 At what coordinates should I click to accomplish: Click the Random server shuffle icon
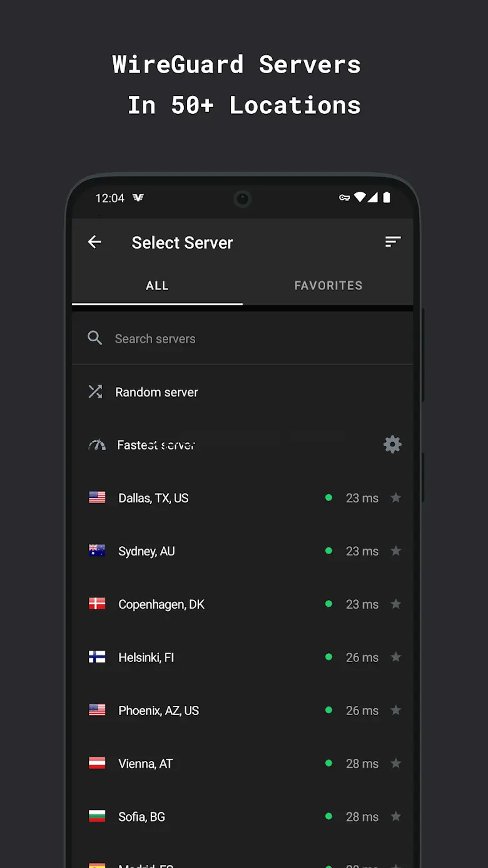pyautogui.click(x=95, y=392)
